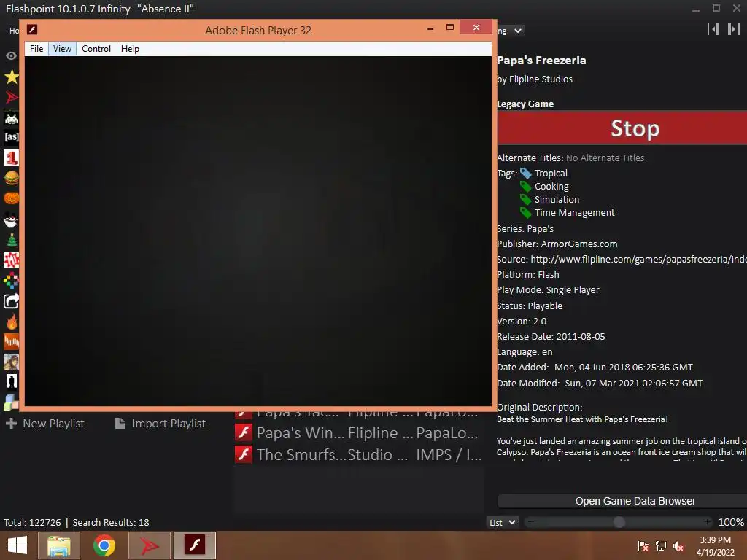The height and width of the screenshot is (560, 747).
Task: Click the Cooking tag
Action: tap(551, 186)
